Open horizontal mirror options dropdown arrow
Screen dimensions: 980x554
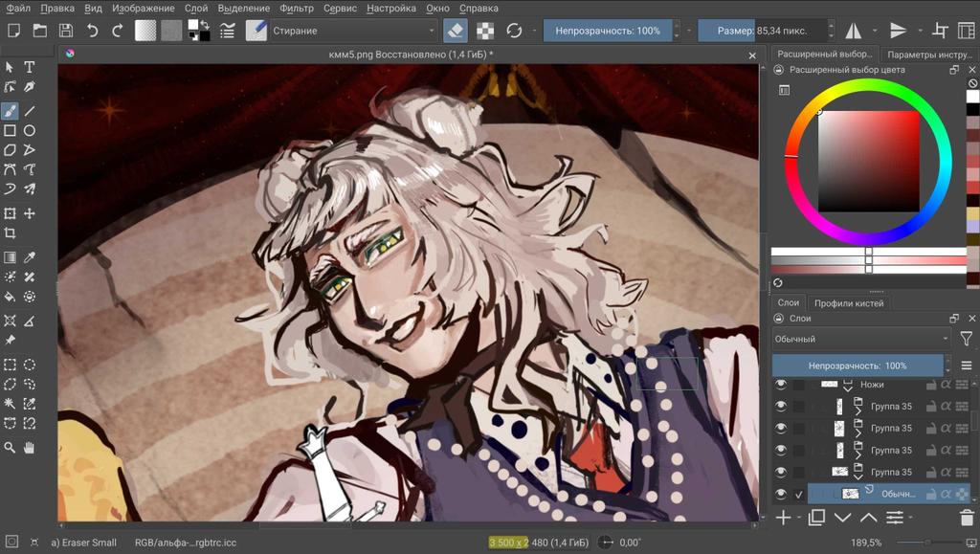875,31
